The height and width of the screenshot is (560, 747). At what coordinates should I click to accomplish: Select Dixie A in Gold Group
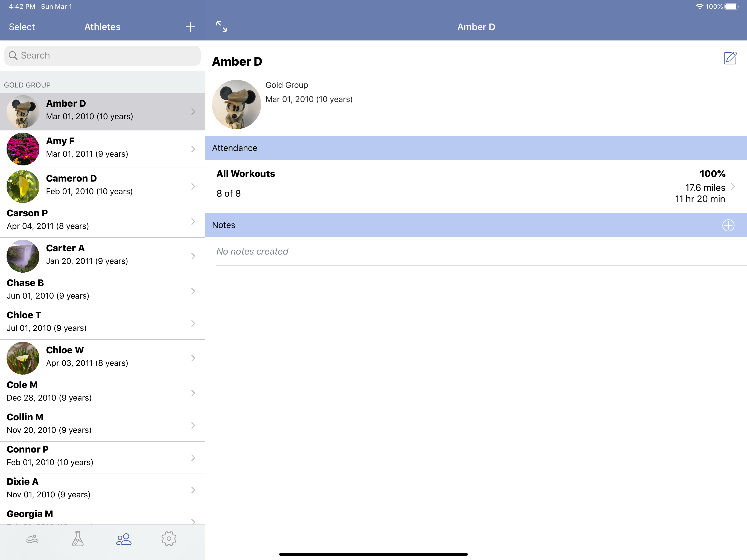click(x=49, y=488)
